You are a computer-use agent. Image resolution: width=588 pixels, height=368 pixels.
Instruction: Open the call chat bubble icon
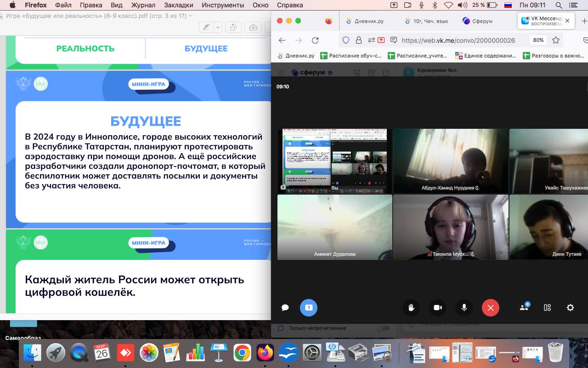(x=285, y=308)
